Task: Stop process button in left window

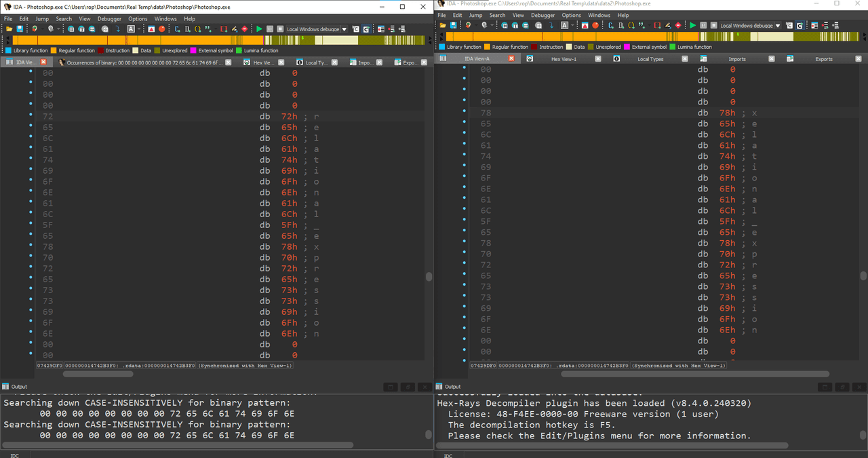Action: coord(280,29)
